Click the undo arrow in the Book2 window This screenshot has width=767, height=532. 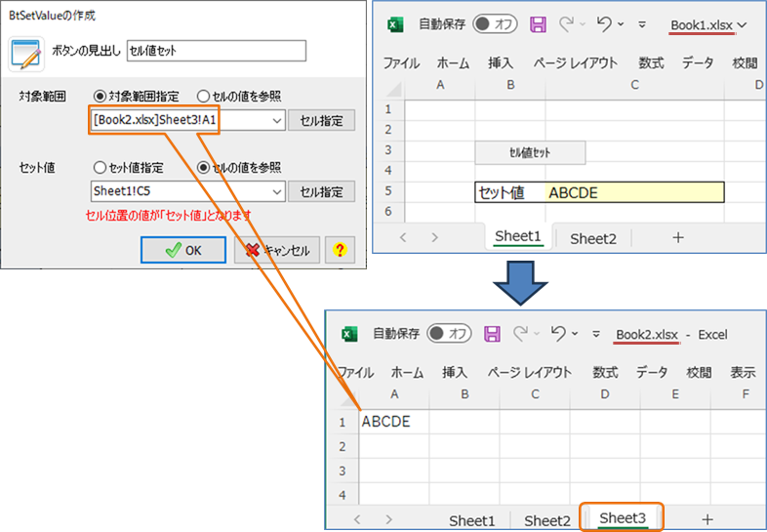coord(558,333)
